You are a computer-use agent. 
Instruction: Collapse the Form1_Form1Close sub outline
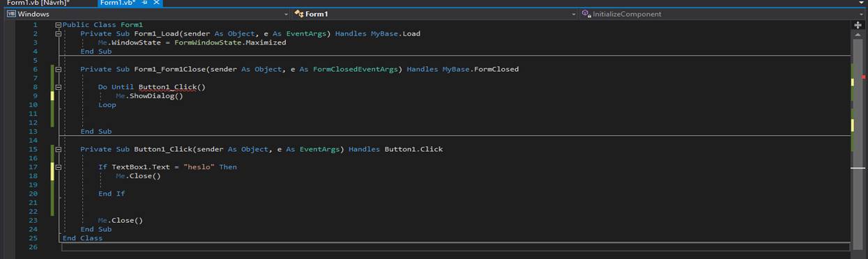59,69
